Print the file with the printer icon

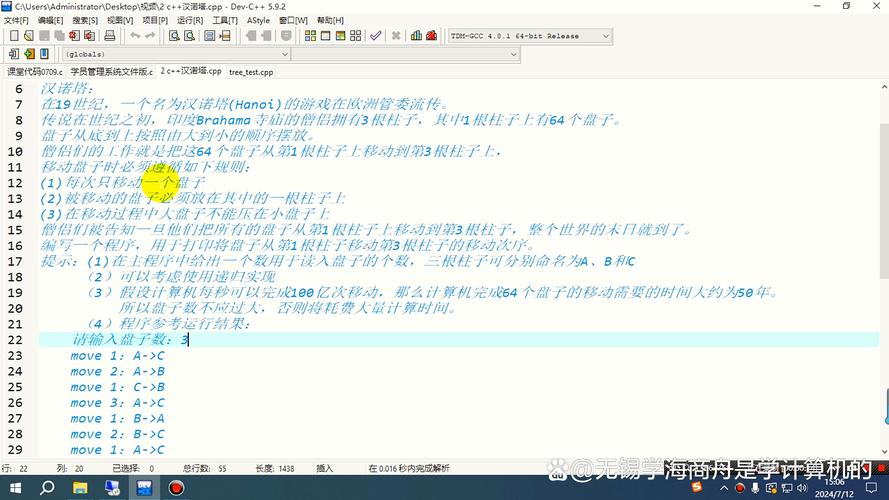[x=109, y=36]
